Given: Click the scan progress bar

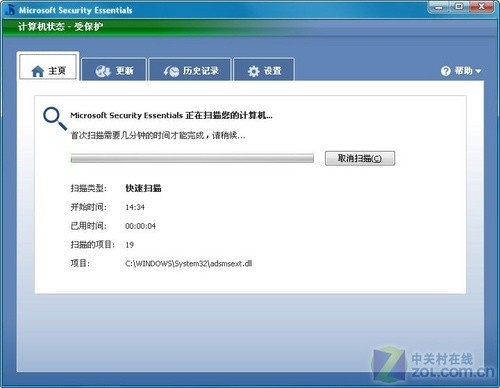Looking at the screenshot, I should click(192, 158).
